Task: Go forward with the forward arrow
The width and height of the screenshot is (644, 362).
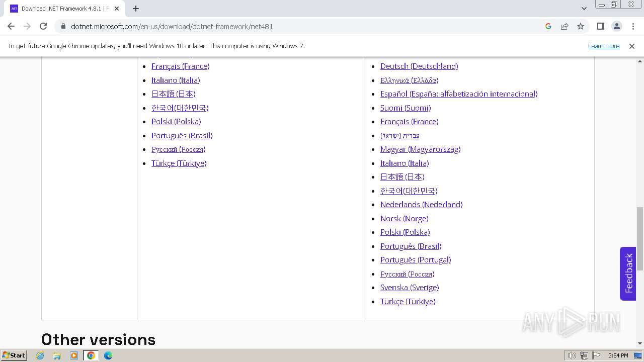Action: tap(27, 26)
